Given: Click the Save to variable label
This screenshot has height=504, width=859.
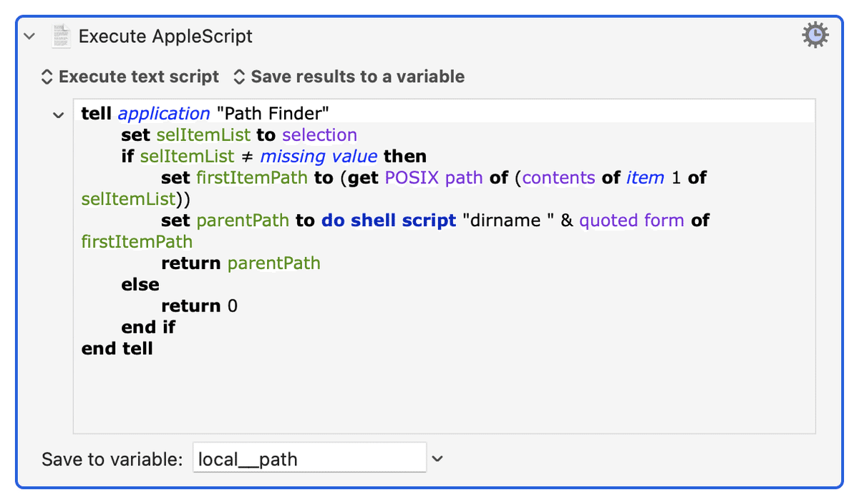Looking at the screenshot, I should pos(112,459).
